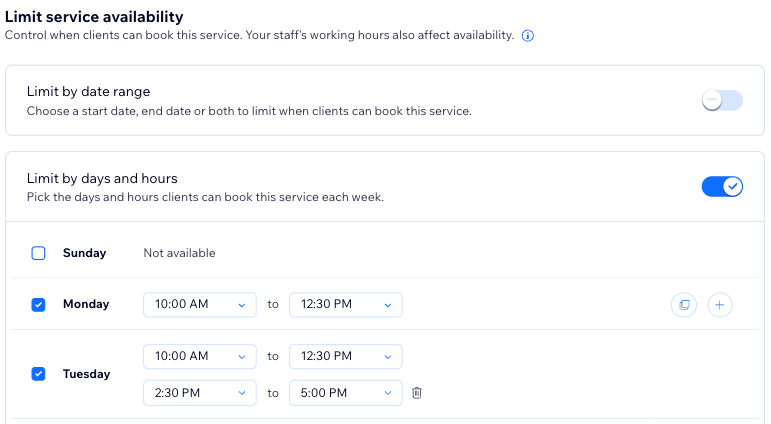Turn off Limit by days and hours toggle
771x424 pixels.
point(722,186)
